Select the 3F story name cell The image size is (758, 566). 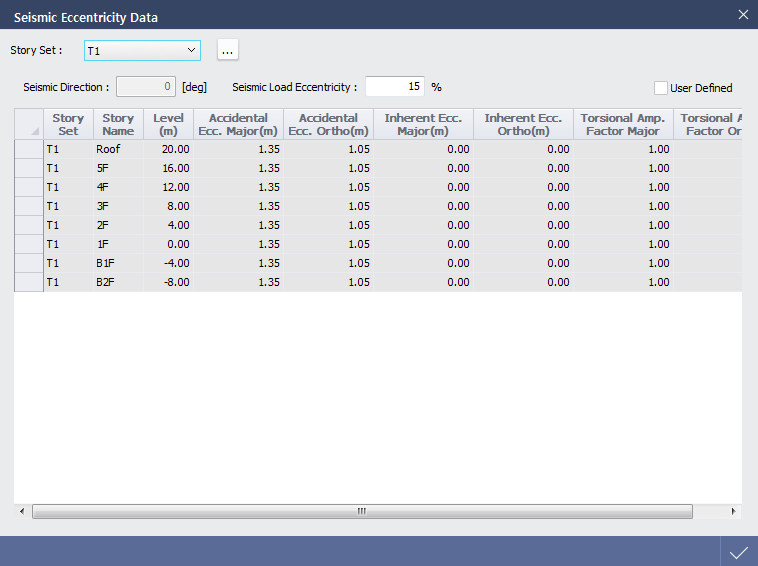[x=118, y=206]
